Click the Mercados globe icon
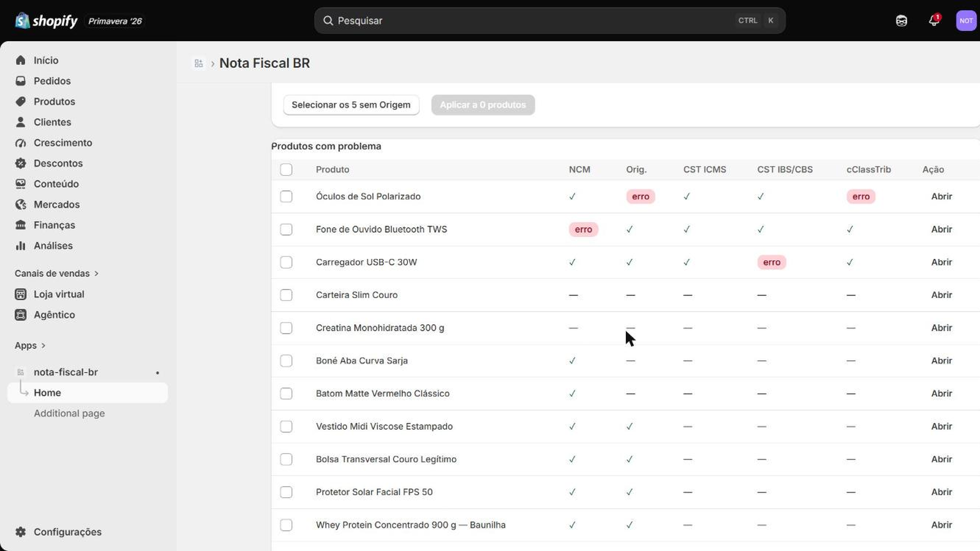The image size is (980, 551). click(x=21, y=204)
